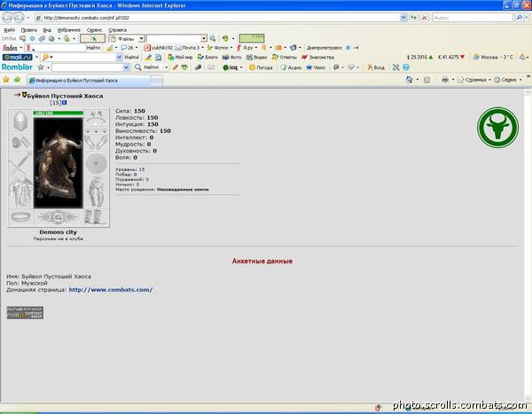Click the mail.ru rating counter banner
The height and width of the screenshot is (414, 532).
25,313
